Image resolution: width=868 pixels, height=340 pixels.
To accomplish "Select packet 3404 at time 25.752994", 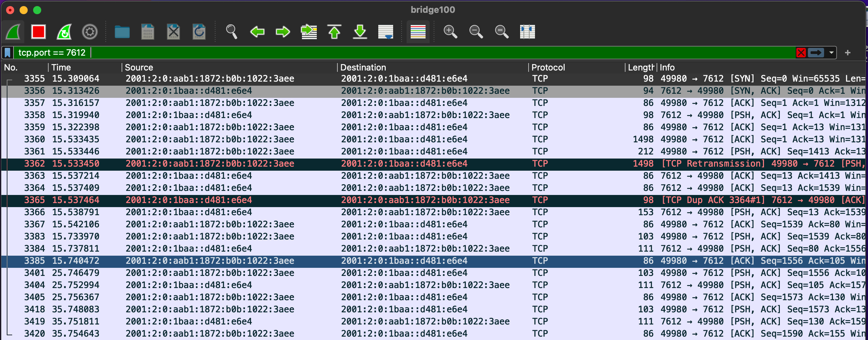I will 434,285.
